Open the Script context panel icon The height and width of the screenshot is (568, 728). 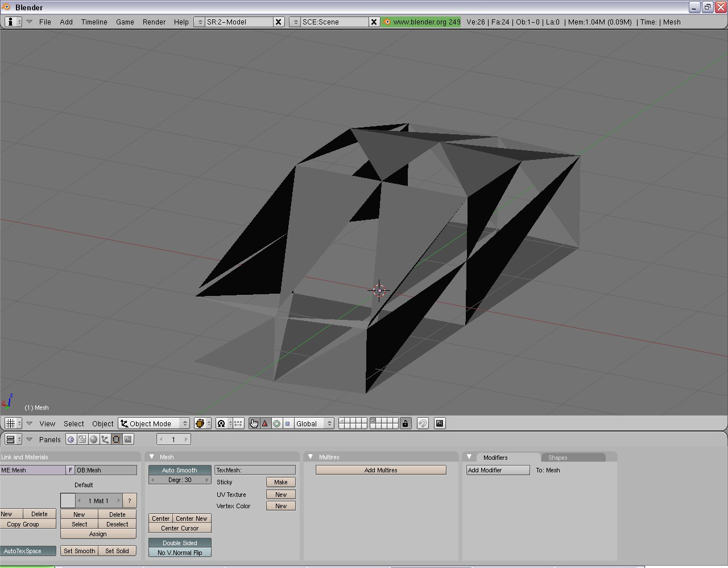pyautogui.click(x=82, y=439)
